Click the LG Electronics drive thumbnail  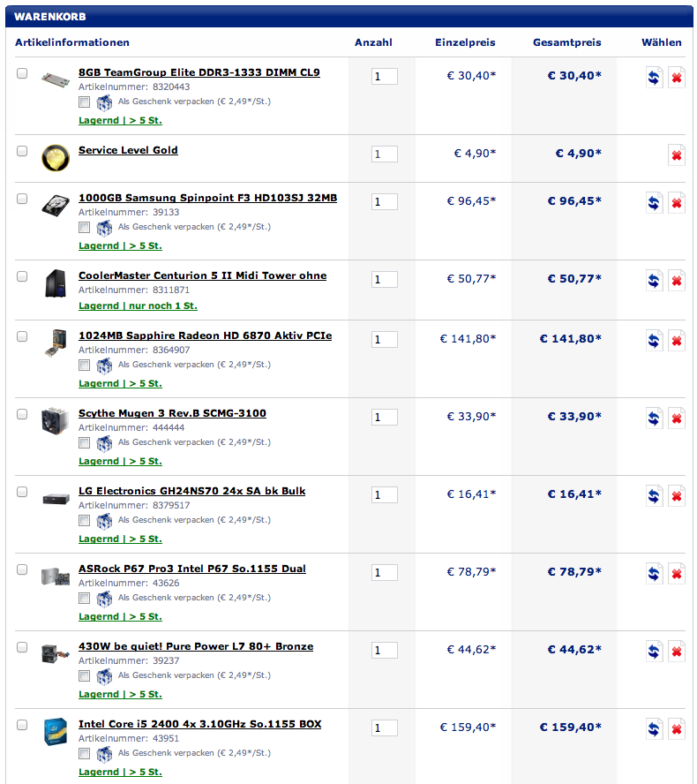[x=55, y=498]
